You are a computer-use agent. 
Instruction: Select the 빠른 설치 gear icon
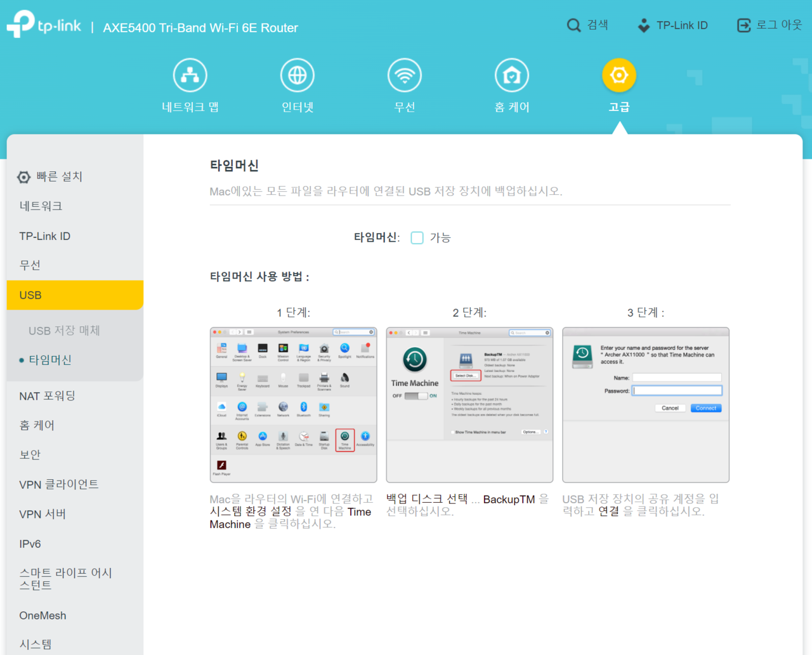coord(23,176)
